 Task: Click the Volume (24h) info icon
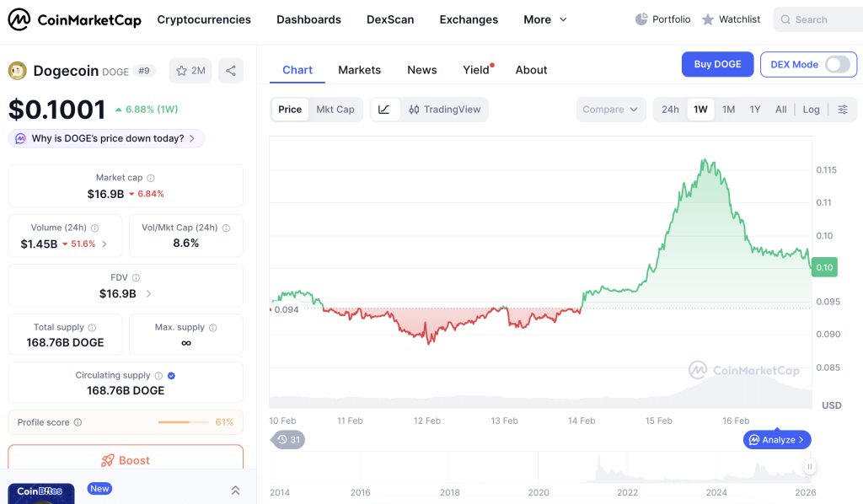pos(94,228)
